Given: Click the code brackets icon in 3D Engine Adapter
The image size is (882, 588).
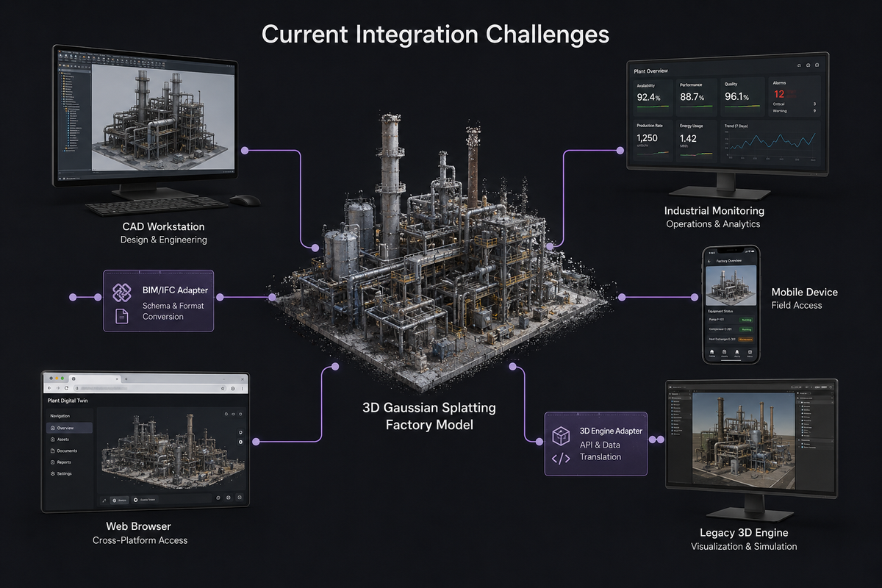Looking at the screenshot, I should (561, 458).
